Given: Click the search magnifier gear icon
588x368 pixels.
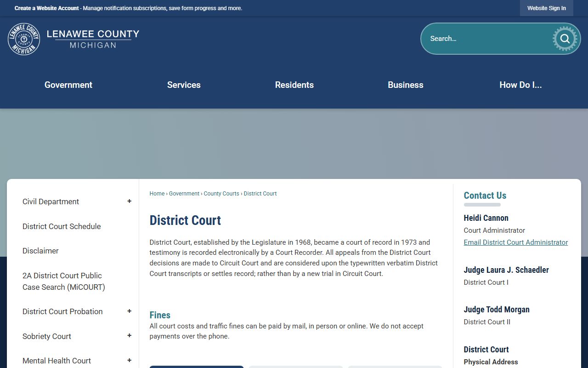Looking at the screenshot, I should click(565, 39).
